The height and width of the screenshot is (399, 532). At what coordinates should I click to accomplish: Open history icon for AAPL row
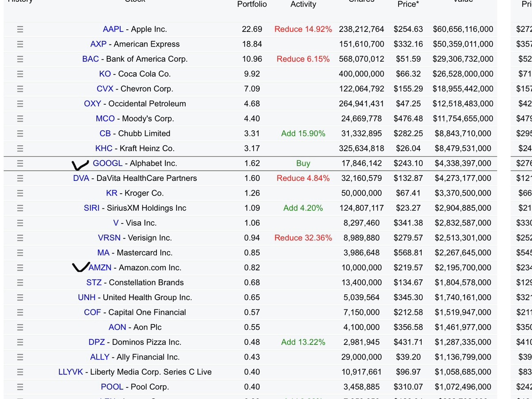(20, 29)
